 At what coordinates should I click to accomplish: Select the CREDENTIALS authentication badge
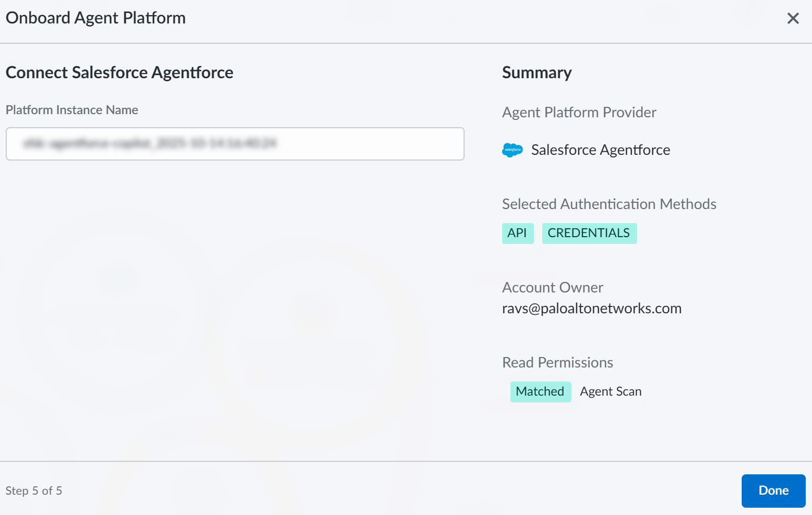[589, 233]
